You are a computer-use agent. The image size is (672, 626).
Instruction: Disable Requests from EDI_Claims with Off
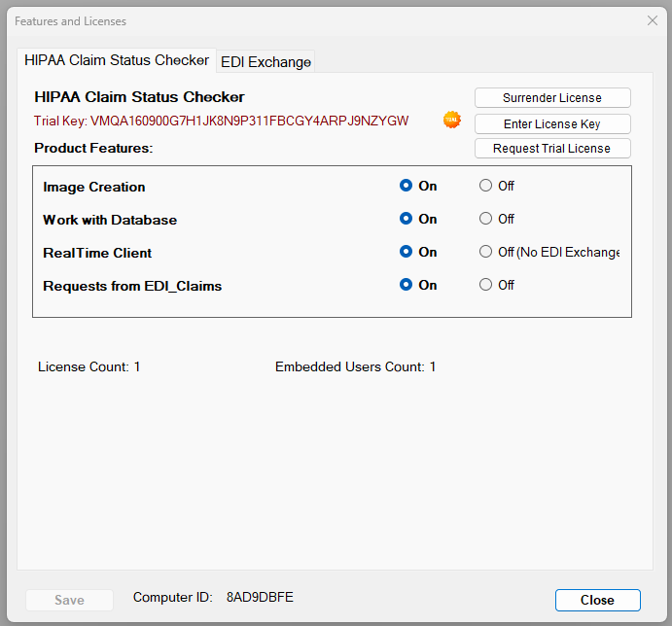tap(497, 285)
